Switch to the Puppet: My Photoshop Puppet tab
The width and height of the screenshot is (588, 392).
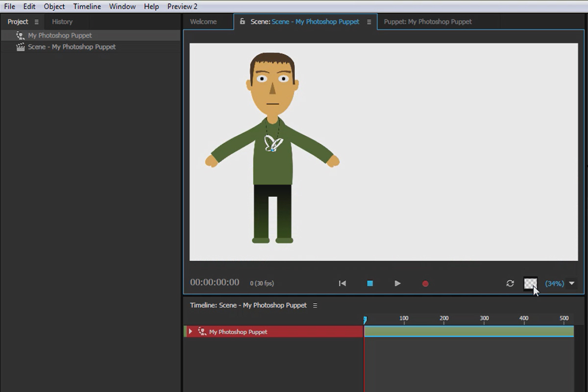click(x=428, y=22)
